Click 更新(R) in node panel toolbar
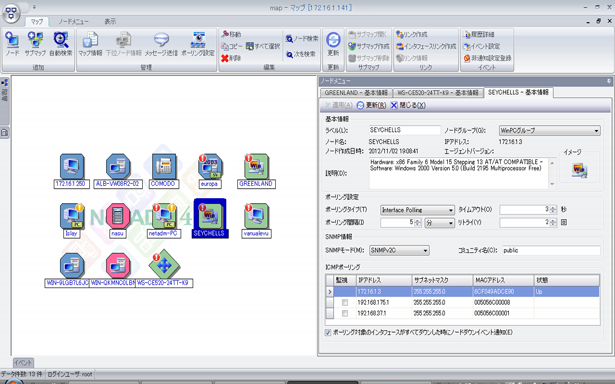This screenshot has width=615, height=384. click(x=371, y=106)
